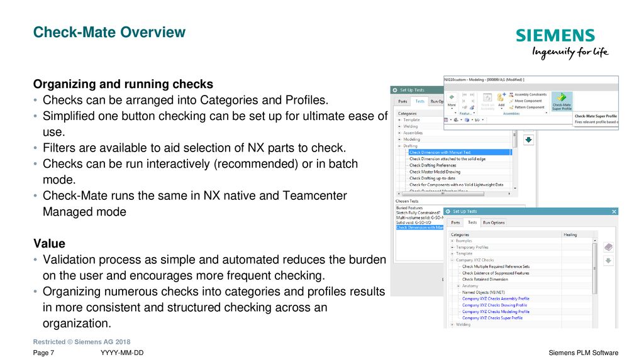644x362 pixels.
Task: Switch to Tests tab in front Set Up Tests dialog
Action: [472, 222]
